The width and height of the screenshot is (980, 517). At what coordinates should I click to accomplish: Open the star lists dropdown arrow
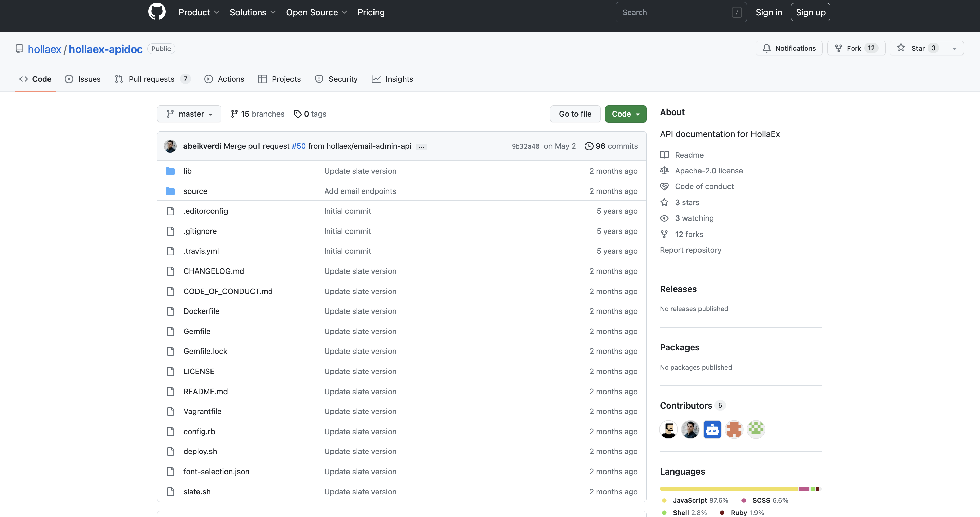click(954, 48)
